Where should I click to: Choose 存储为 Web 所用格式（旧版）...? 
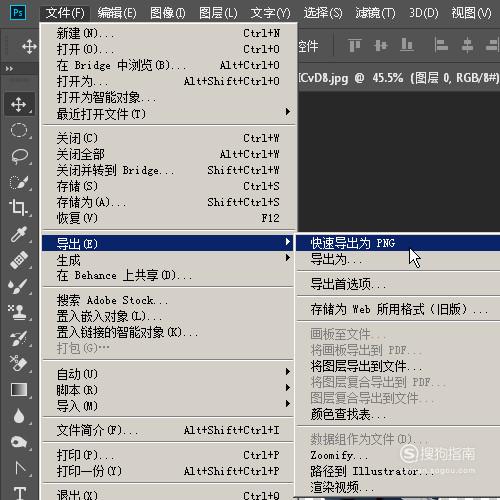[x=398, y=309]
